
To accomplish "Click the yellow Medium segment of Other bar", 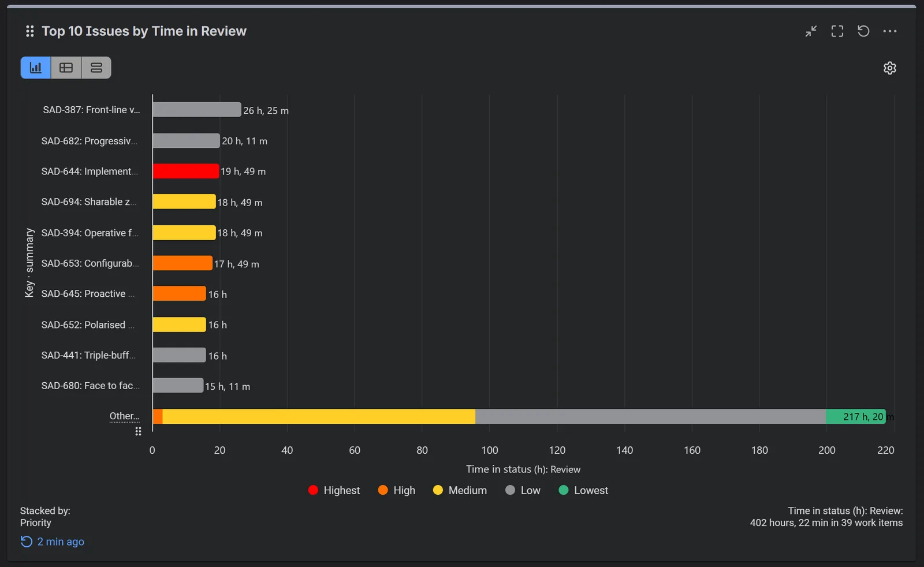I will click(x=319, y=416).
